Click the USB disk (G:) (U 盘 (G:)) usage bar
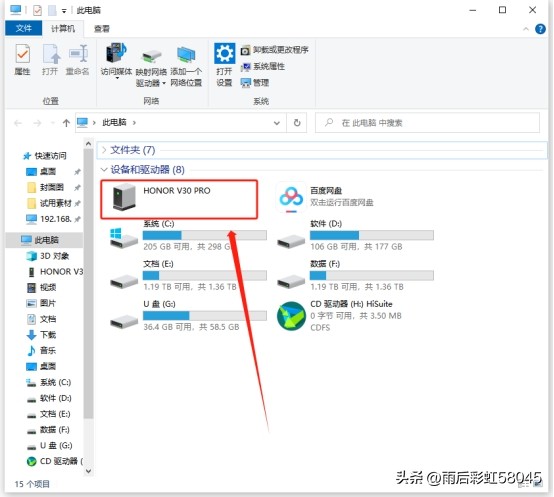The image size is (554, 497). pyautogui.click(x=205, y=315)
